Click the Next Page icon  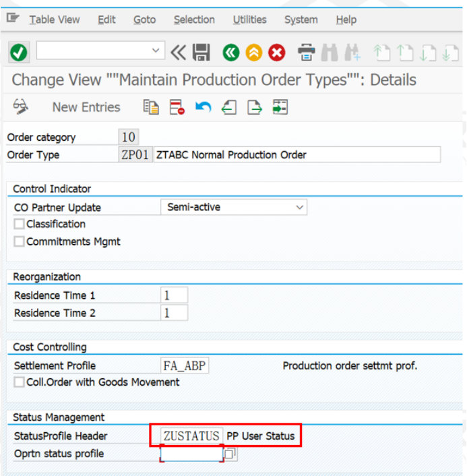click(x=428, y=53)
